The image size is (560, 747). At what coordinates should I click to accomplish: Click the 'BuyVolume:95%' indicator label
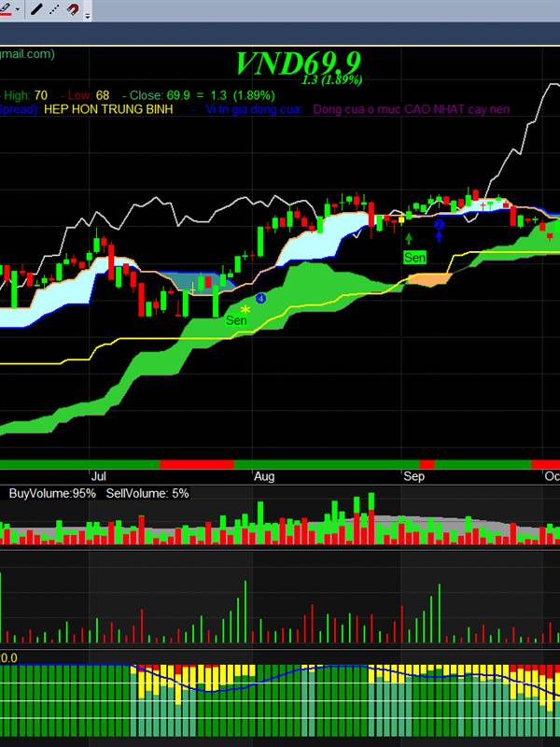[52, 493]
